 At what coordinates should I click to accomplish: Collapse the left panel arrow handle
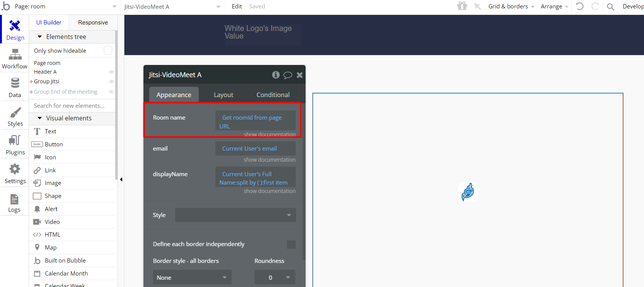[x=121, y=179]
